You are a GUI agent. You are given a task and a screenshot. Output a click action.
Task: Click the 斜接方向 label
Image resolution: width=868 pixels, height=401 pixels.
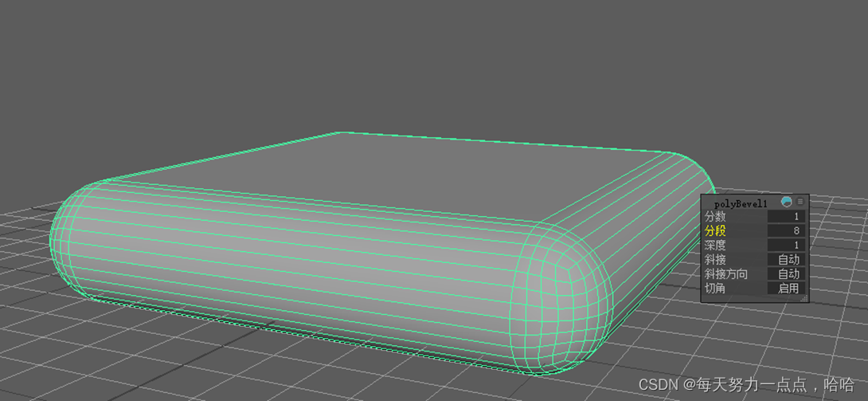[x=725, y=273]
